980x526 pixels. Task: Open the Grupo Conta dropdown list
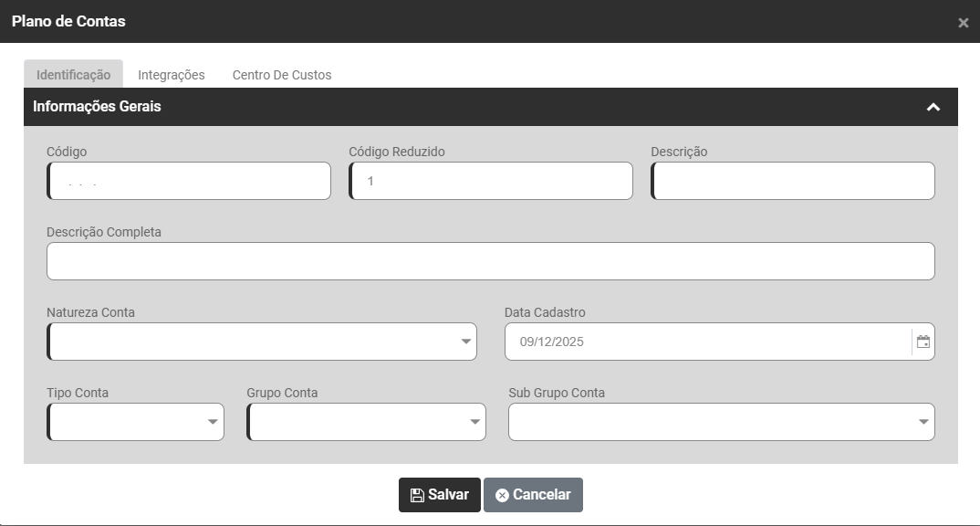pyautogui.click(x=366, y=422)
